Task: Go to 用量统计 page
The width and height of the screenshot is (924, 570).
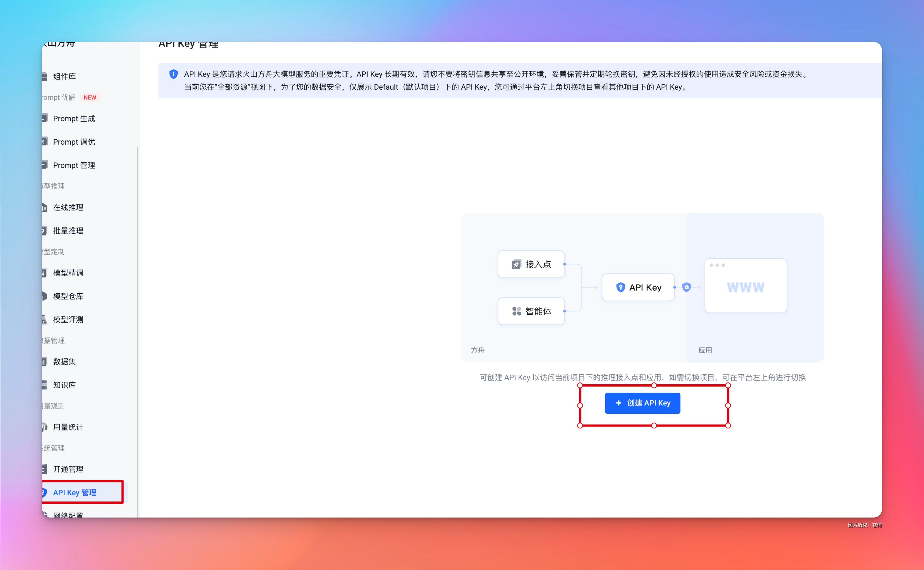Action: (x=68, y=427)
